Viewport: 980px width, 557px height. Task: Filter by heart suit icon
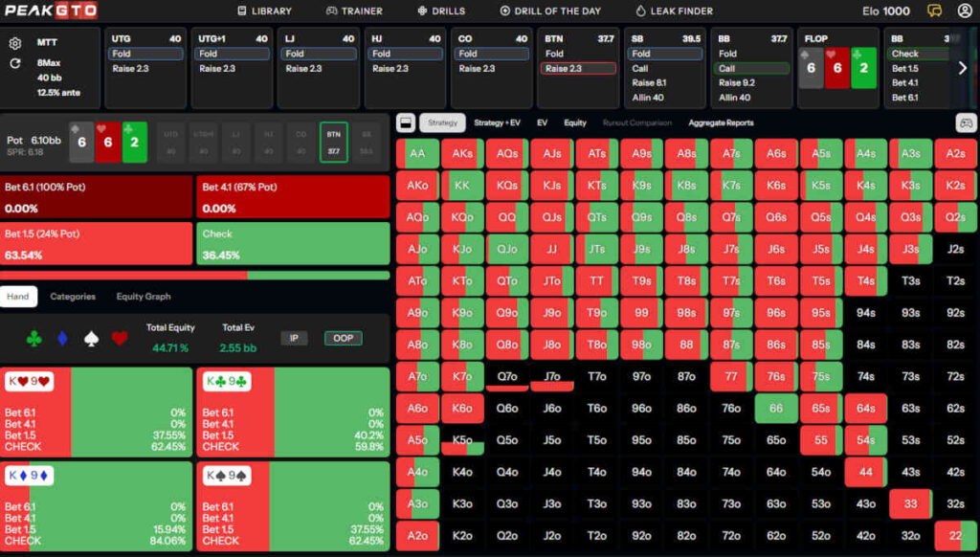[120, 338]
